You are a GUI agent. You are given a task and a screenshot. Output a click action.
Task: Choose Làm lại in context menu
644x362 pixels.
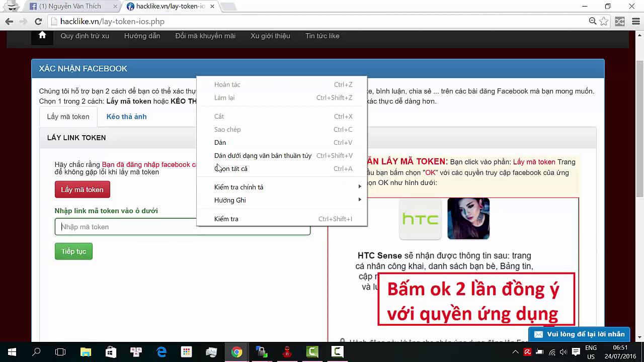pyautogui.click(x=282, y=98)
